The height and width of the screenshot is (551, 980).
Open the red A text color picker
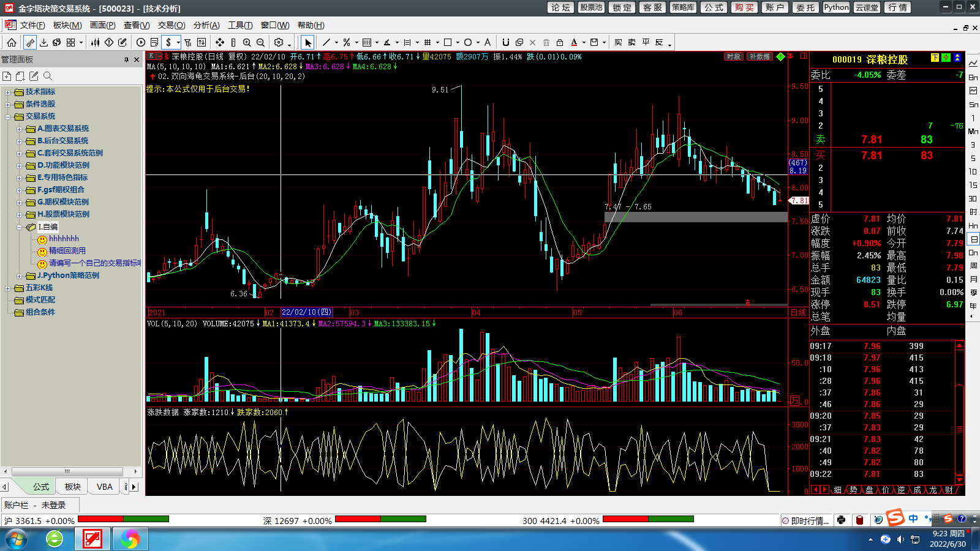pyautogui.click(x=574, y=42)
